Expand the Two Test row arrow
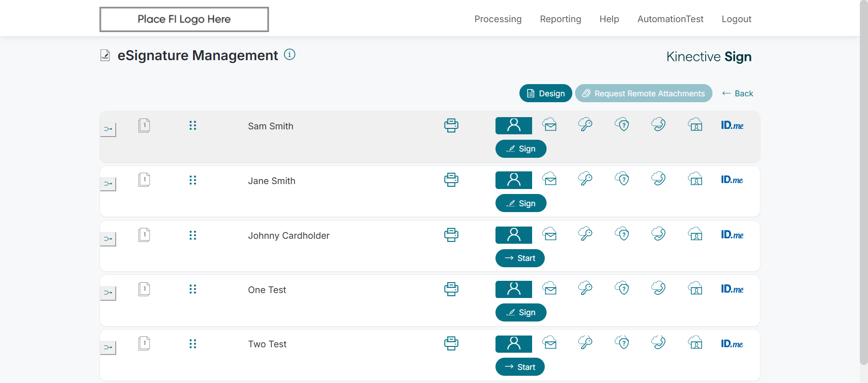Screen dimensions: 868x383 click(108, 348)
